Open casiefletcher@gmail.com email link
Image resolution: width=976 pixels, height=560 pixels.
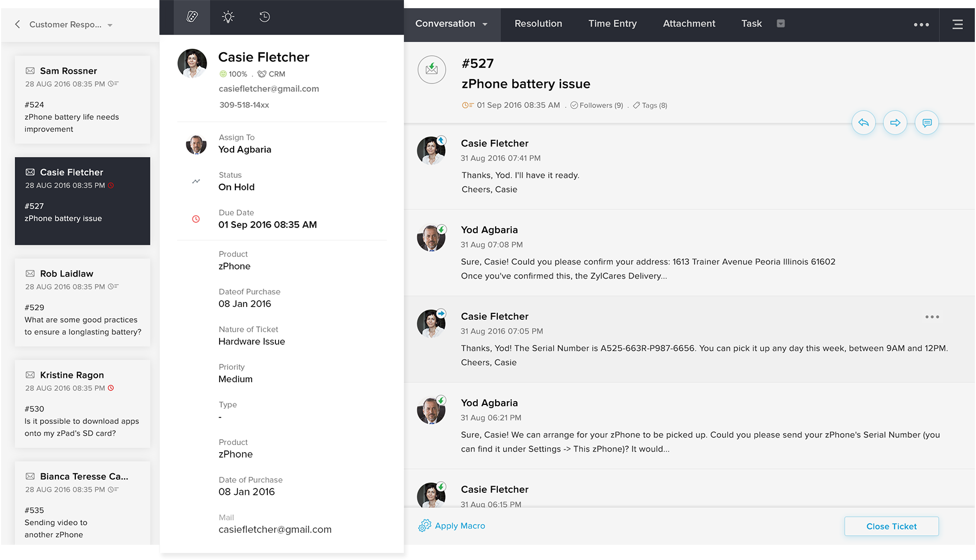(269, 88)
